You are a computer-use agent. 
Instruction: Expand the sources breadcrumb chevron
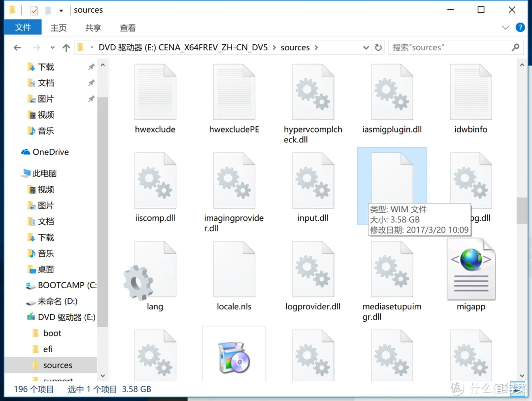click(316, 47)
